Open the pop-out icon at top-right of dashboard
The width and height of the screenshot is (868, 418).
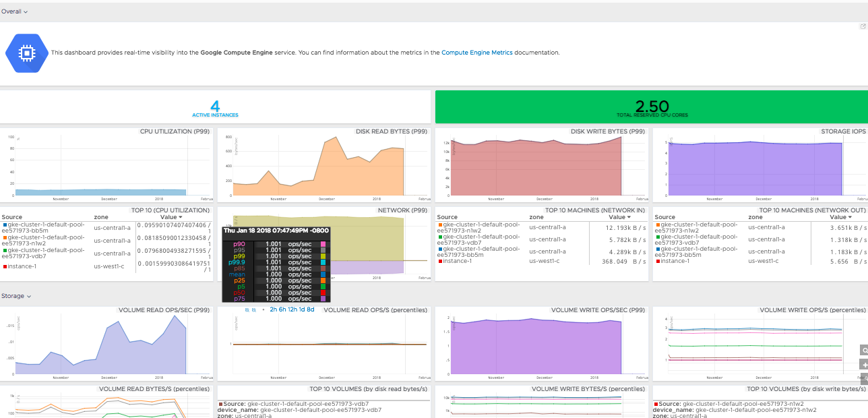pos(862,25)
